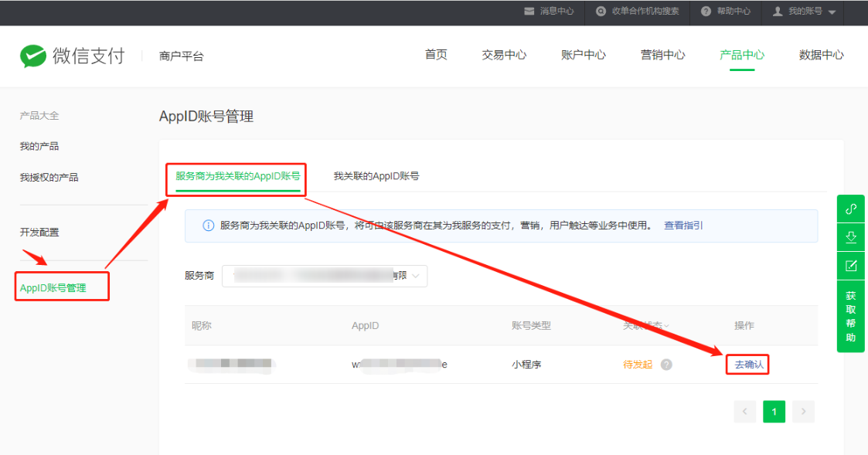The width and height of the screenshot is (868, 455).
Task: Click the 消息中心 text link
Action: click(x=557, y=11)
